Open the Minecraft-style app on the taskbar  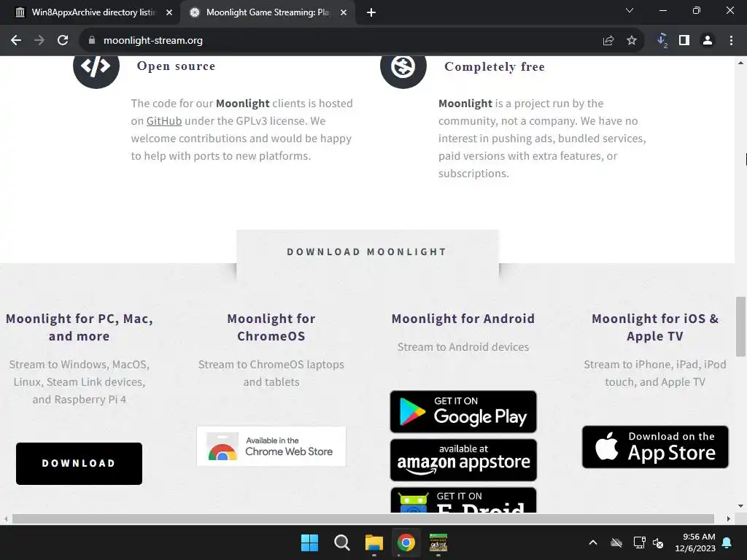click(438, 542)
